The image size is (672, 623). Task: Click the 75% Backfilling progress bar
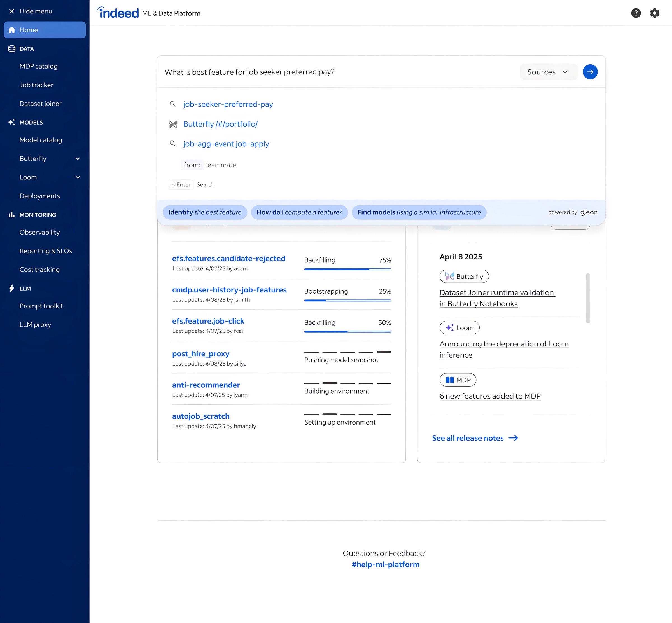coord(347,269)
